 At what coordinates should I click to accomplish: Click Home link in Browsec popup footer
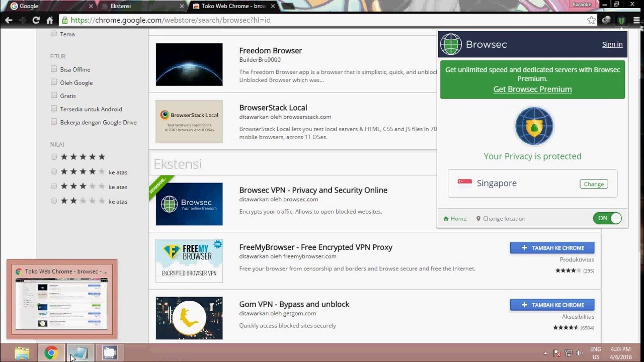[455, 219]
